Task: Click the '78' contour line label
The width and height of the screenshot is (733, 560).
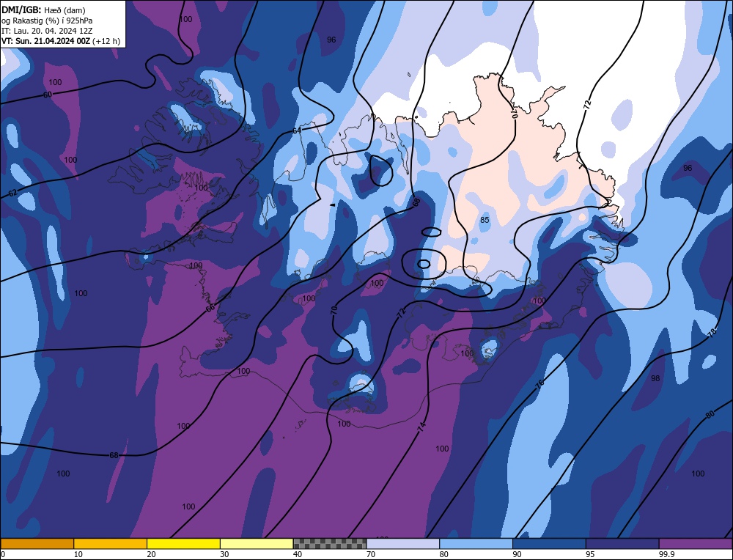Action: click(712, 333)
